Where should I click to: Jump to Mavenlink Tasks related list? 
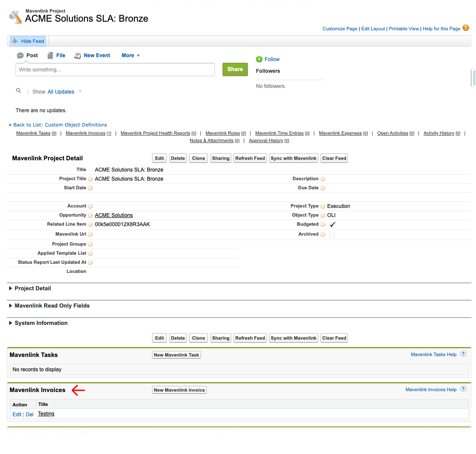tap(33, 133)
